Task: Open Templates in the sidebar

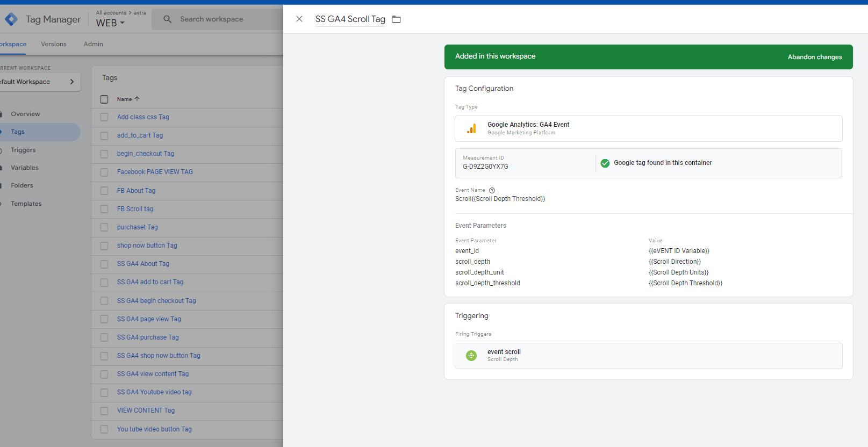Action: (26, 204)
